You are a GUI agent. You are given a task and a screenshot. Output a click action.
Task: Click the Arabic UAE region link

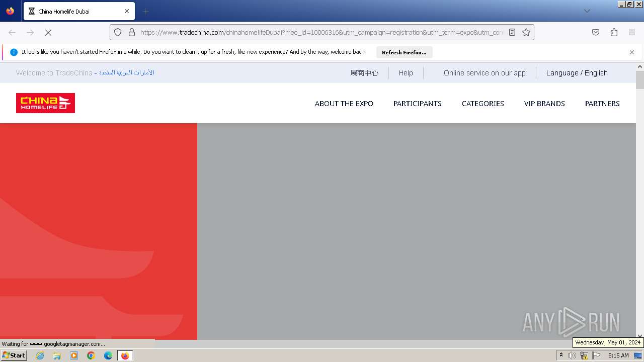(127, 73)
